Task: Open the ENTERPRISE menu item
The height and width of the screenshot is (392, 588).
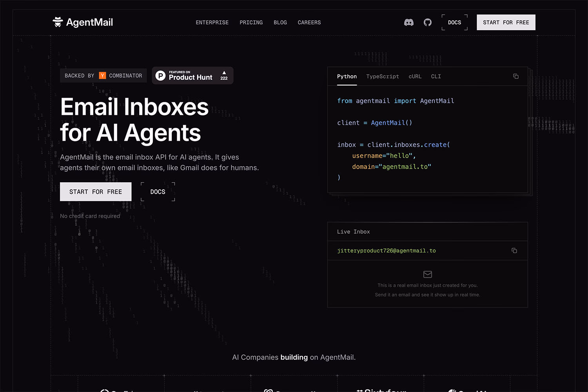Action: tap(212, 22)
